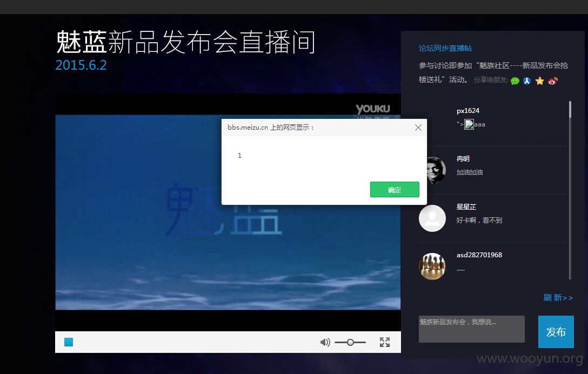
Task: Click the 分享给朋友: label
Action: (x=491, y=80)
